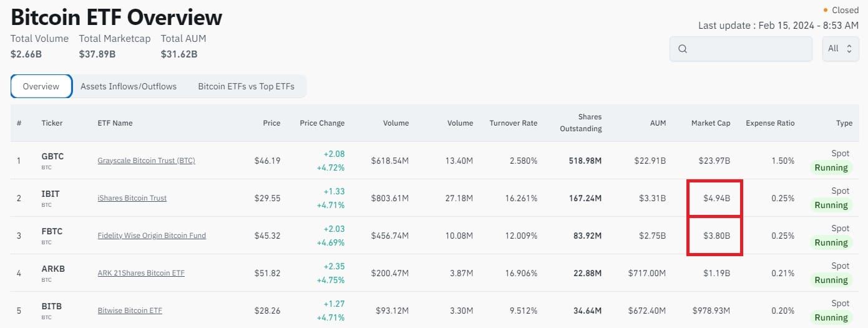
Task: Click the 167.24M shares outstanding value
Action: pyautogui.click(x=585, y=198)
